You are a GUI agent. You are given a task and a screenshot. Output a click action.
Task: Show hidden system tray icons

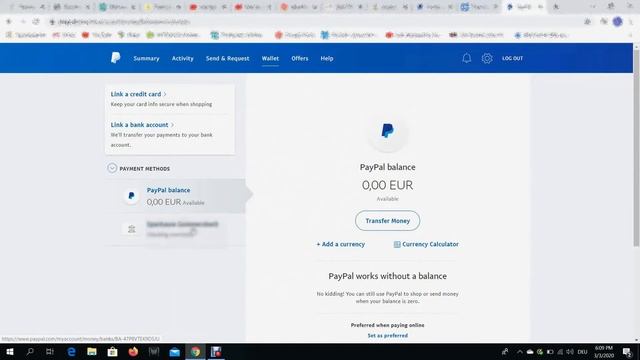pyautogui.click(x=519, y=351)
